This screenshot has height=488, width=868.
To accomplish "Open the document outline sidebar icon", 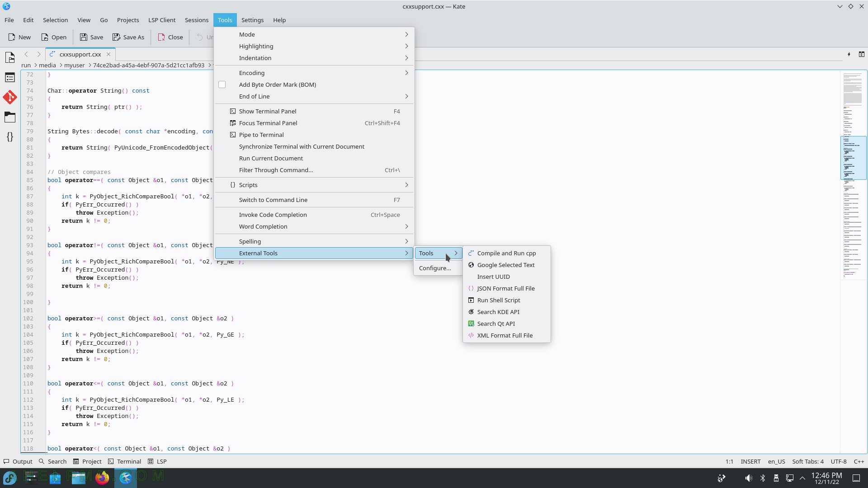I will click(x=10, y=78).
